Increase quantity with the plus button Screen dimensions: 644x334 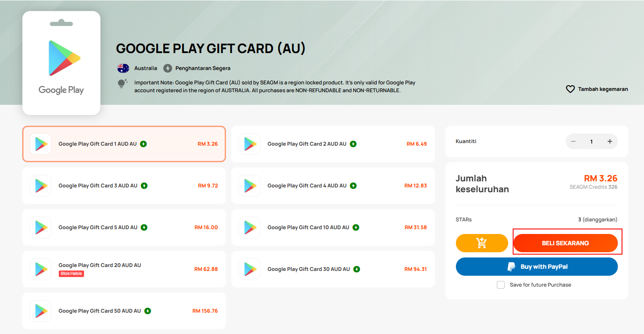click(610, 141)
